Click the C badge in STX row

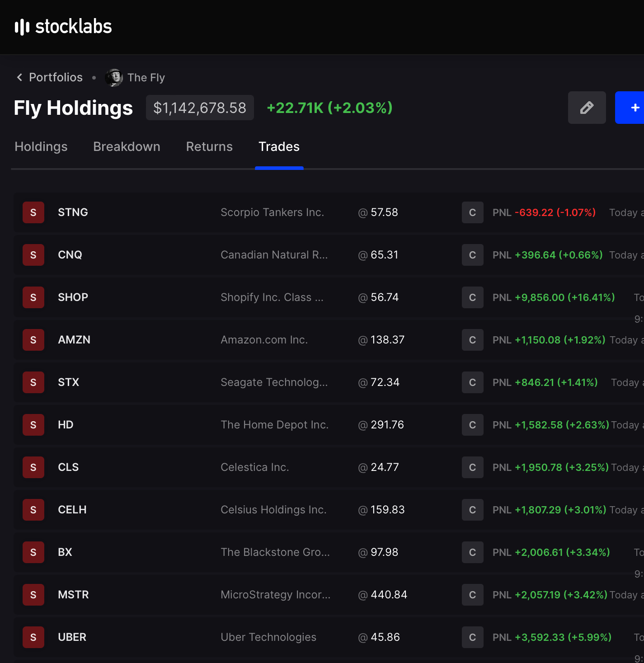[473, 382]
